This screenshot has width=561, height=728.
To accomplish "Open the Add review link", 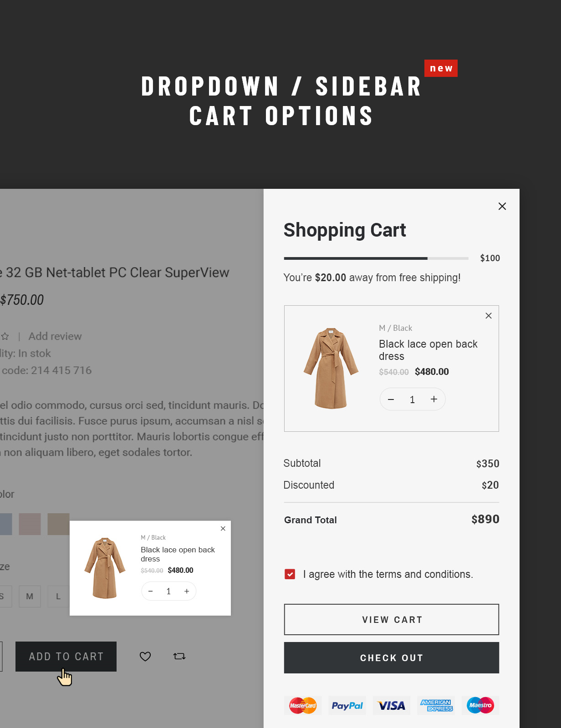I will 55,336.
